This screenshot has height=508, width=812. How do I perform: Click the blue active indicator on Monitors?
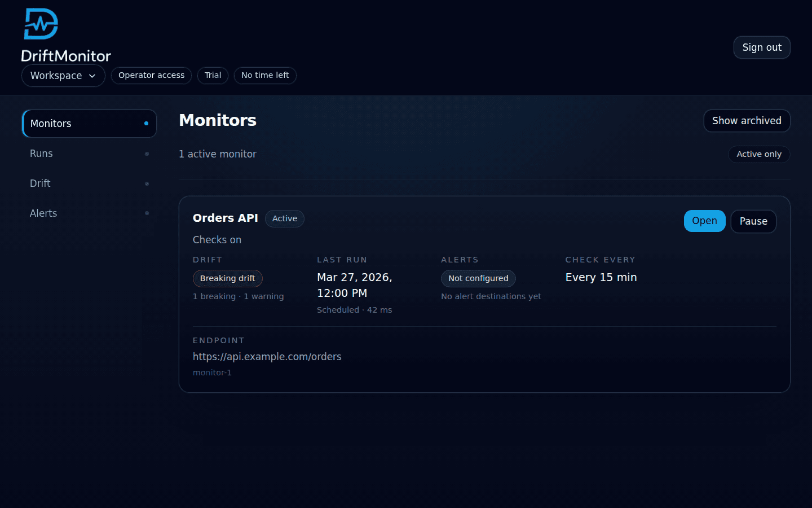point(147,124)
